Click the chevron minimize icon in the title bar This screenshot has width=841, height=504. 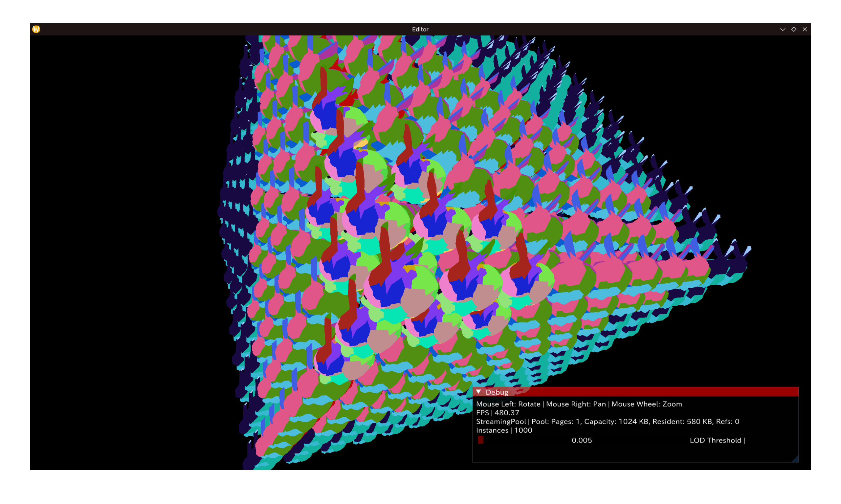(783, 30)
